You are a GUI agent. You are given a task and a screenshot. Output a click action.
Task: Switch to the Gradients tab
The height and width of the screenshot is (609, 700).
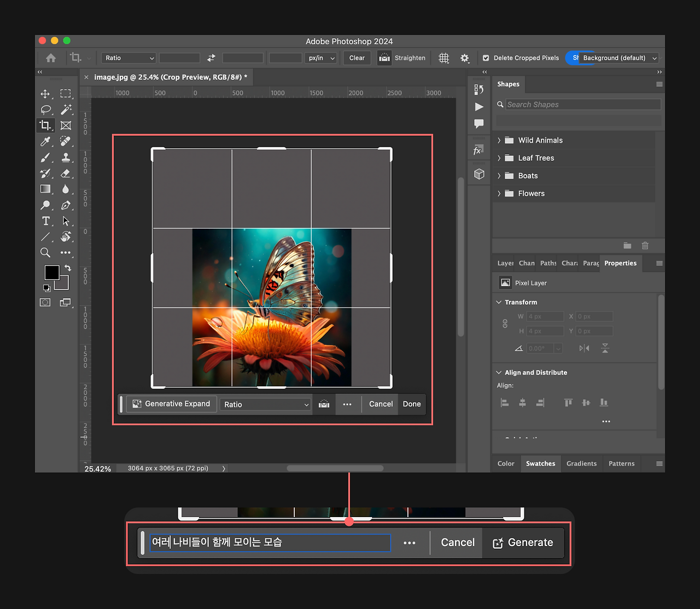click(x=581, y=463)
